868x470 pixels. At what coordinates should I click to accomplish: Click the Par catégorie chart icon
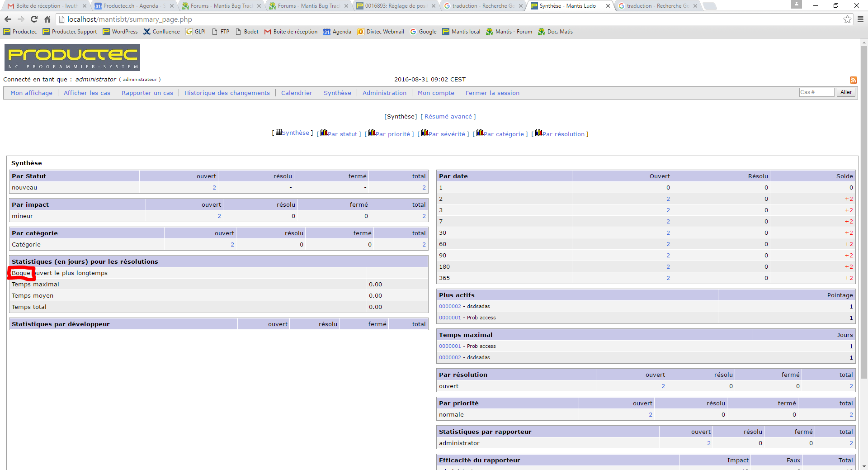(480, 133)
